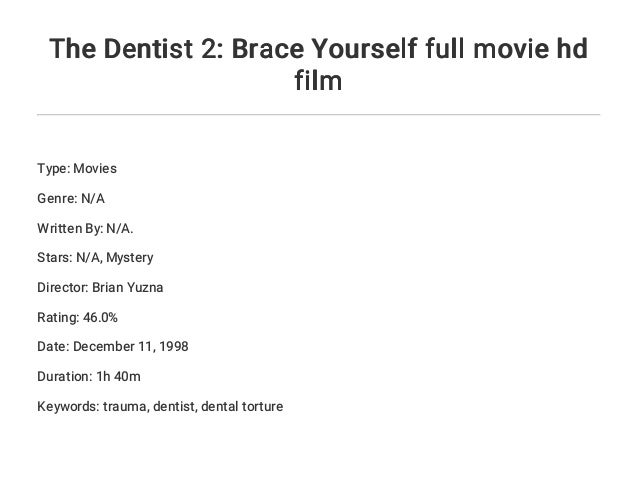Click the page title heading text

click(319, 64)
